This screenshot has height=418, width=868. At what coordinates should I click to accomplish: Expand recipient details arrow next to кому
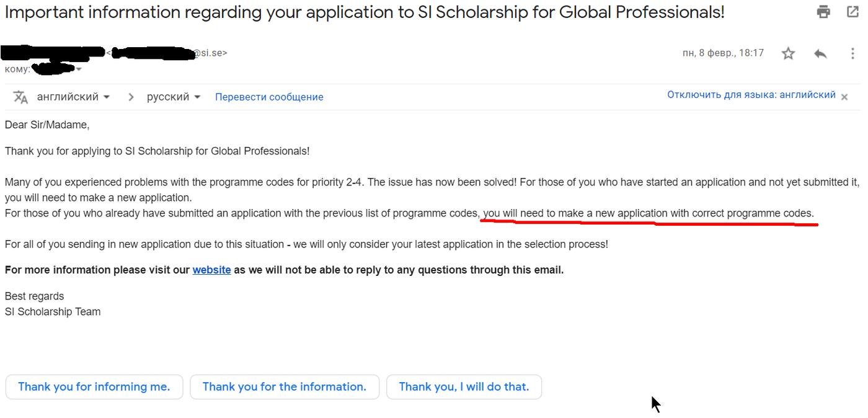79,69
